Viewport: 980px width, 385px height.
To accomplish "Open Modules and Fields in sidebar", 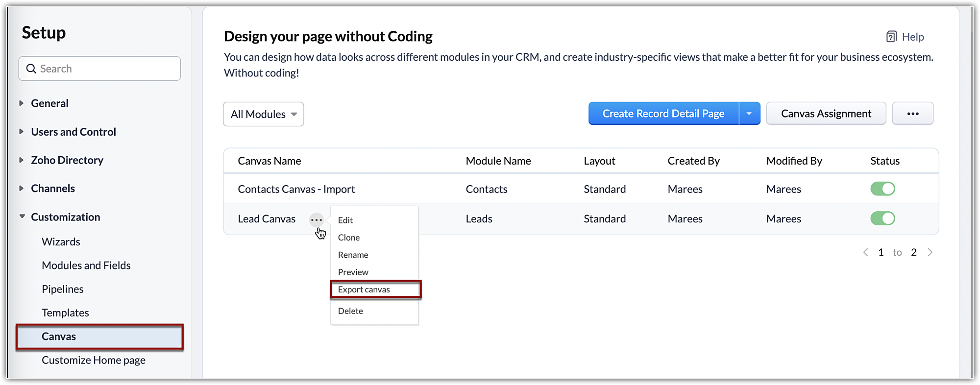I will (x=86, y=265).
